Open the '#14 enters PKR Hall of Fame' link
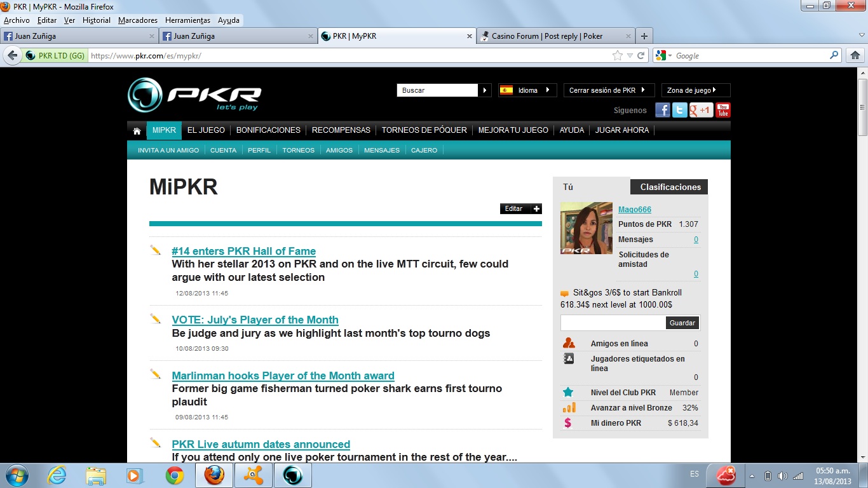Screen dimensions: 868x488 (x=243, y=251)
